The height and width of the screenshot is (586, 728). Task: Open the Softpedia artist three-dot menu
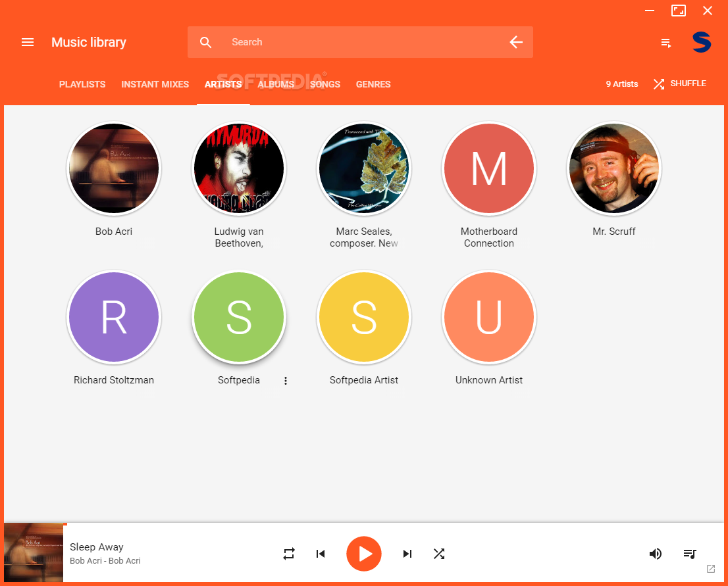click(286, 380)
